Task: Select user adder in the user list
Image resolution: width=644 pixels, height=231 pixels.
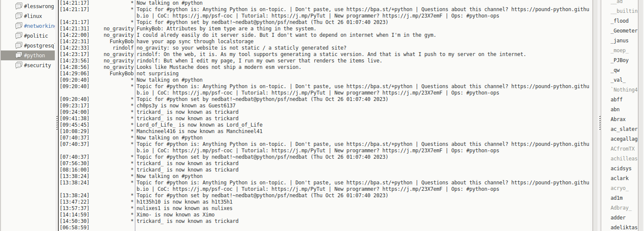Action: coord(618,218)
